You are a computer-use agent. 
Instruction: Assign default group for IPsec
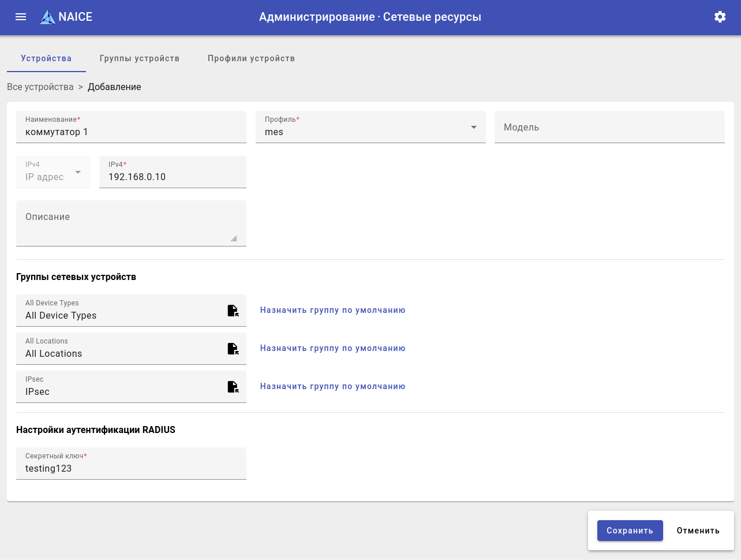(x=332, y=386)
